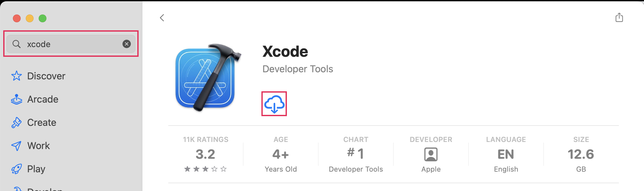The width and height of the screenshot is (644, 191).
Task: Open the Play category
Action: coord(36,169)
